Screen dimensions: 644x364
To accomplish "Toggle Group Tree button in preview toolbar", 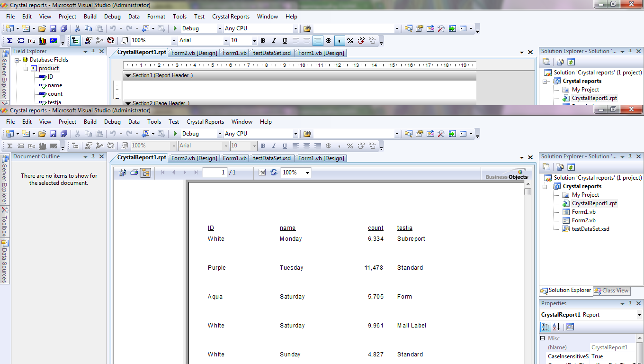I will tap(145, 173).
